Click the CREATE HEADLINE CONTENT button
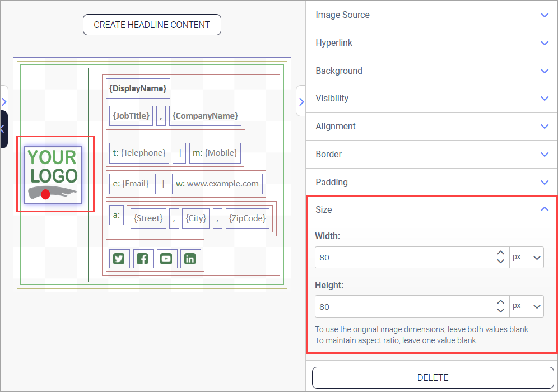The image size is (558, 392). [x=152, y=25]
